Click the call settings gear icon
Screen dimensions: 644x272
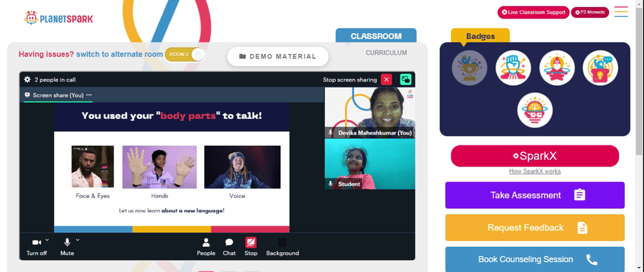(27, 80)
